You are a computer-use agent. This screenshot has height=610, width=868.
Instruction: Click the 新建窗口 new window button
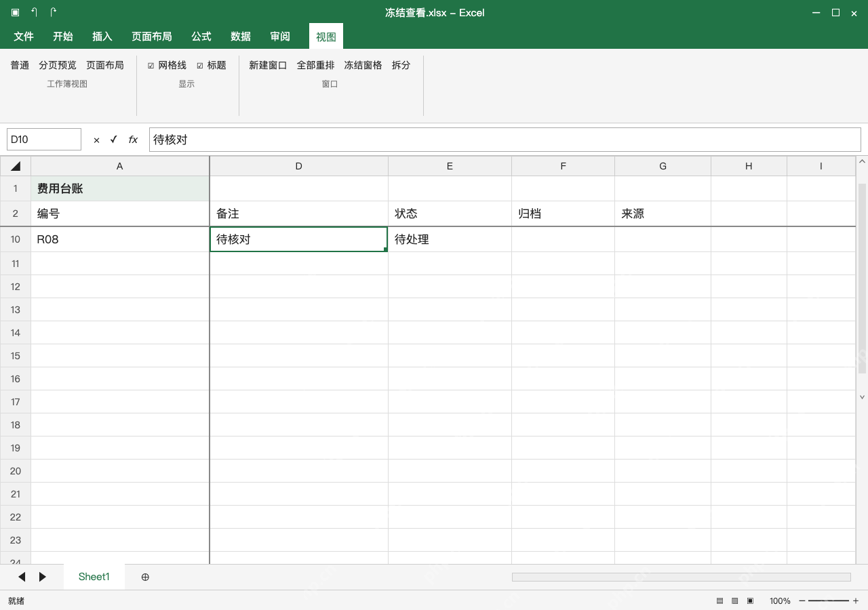(268, 65)
